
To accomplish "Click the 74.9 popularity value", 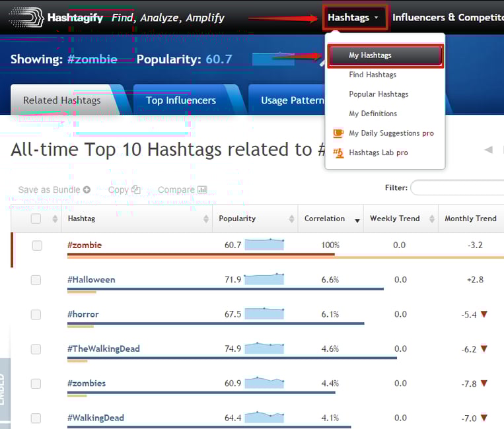I will tap(233, 348).
